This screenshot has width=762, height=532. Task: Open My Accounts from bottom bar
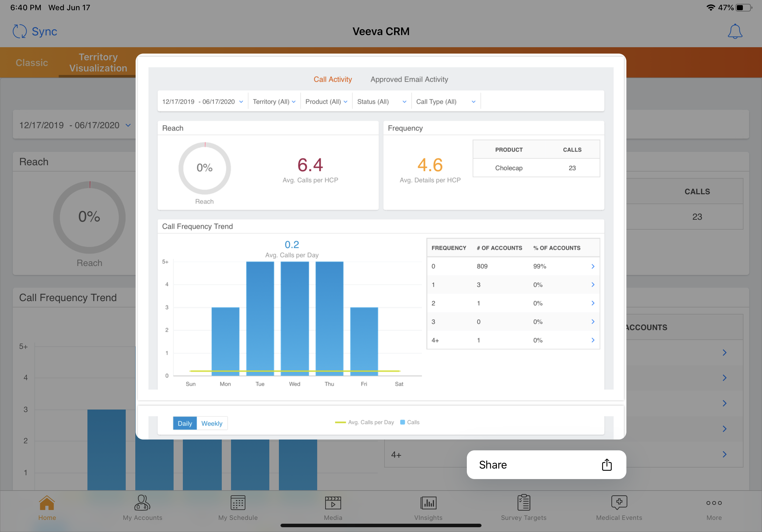142,503
